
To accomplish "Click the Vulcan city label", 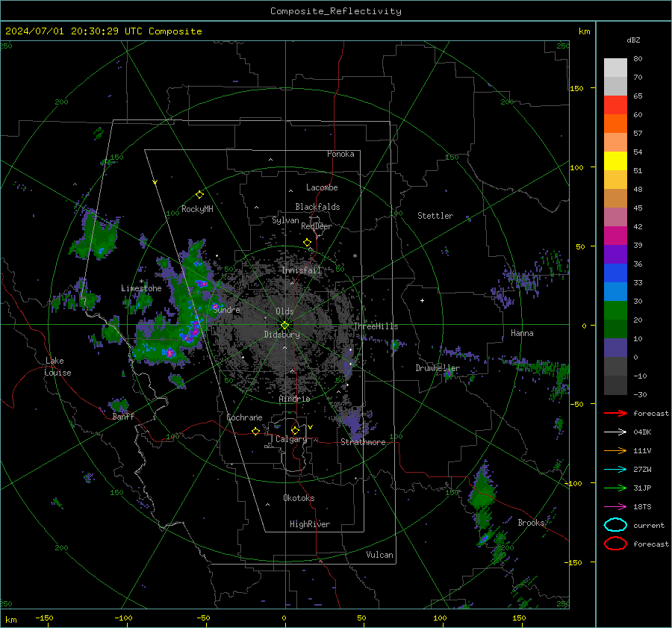I will point(380,555).
